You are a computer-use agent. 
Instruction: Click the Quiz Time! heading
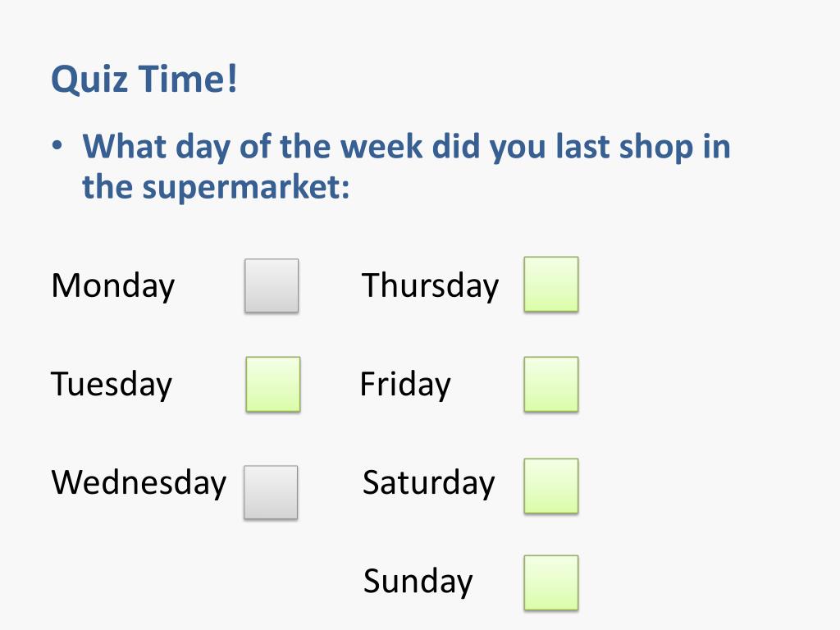144,79
